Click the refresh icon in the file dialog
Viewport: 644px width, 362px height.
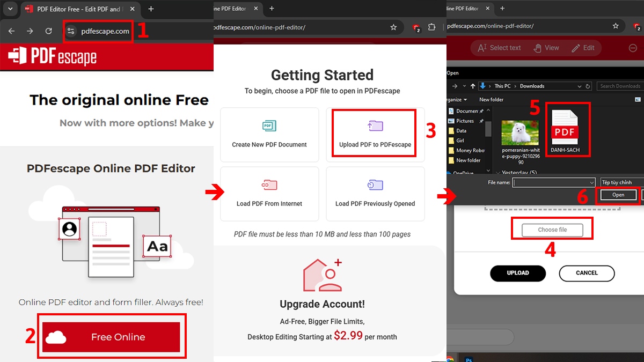click(x=588, y=86)
